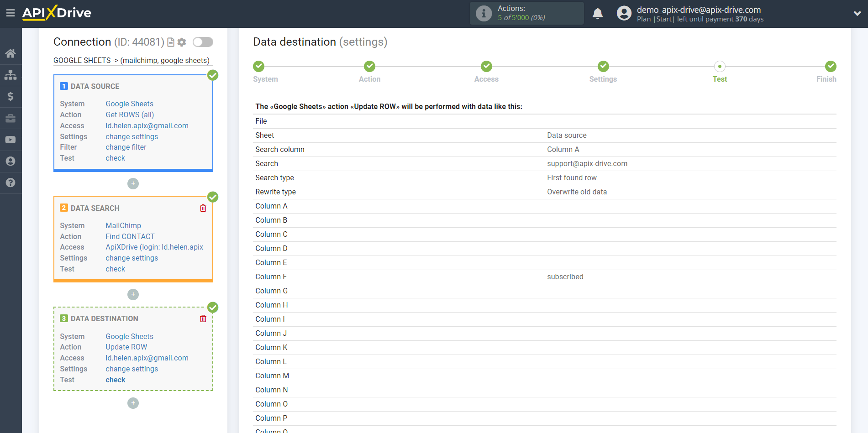Click the connection document copy icon
868x433 pixels.
click(x=171, y=42)
